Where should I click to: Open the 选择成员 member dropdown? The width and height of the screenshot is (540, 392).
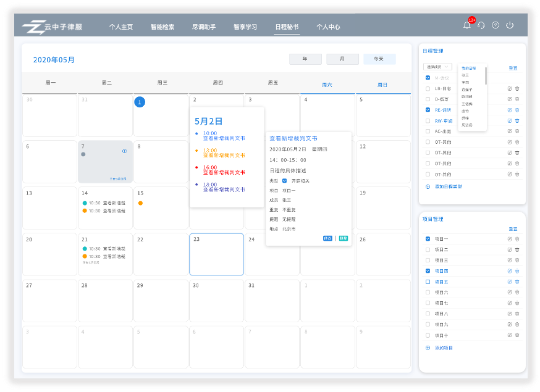pos(437,67)
